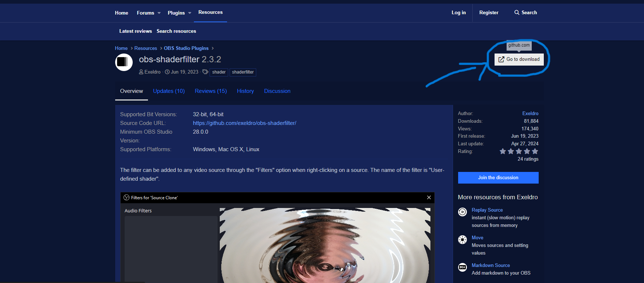Click the obs-shaderfilter 2.3.2 title
This screenshot has width=644, height=283.
(x=180, y=59)
